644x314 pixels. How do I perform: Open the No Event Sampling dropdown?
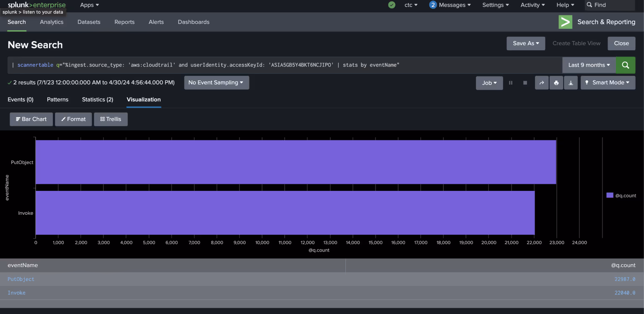click(216, 82)
